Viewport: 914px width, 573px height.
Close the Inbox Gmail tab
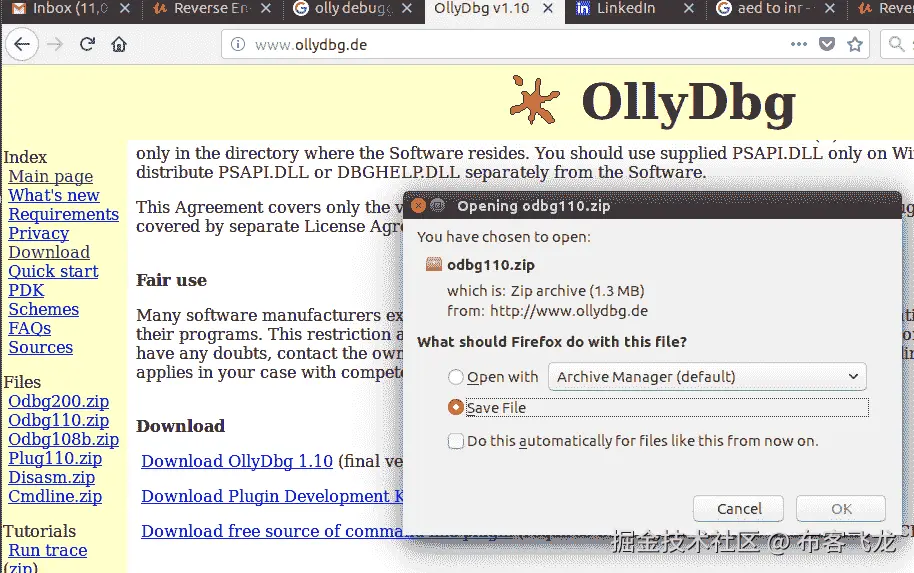[x=124, y=8]
